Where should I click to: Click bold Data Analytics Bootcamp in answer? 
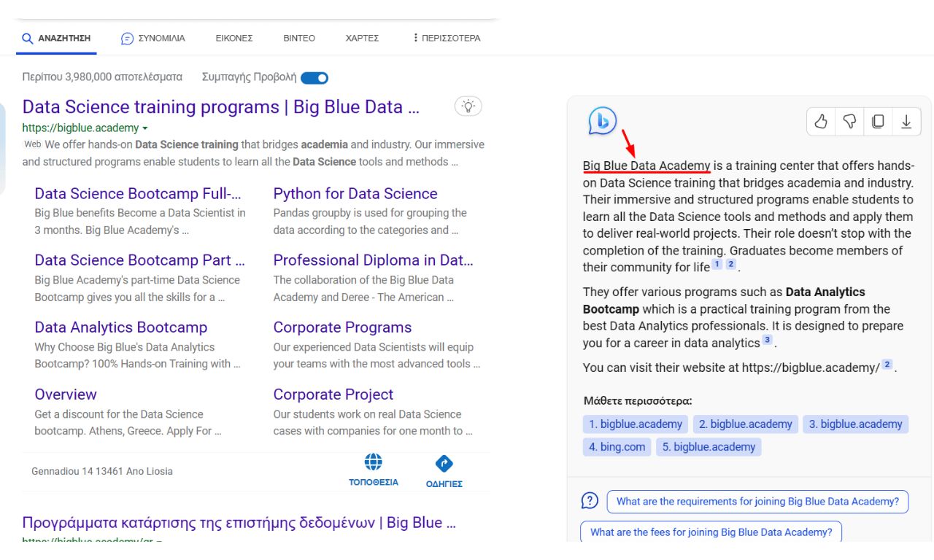click(x=724, y=300)
